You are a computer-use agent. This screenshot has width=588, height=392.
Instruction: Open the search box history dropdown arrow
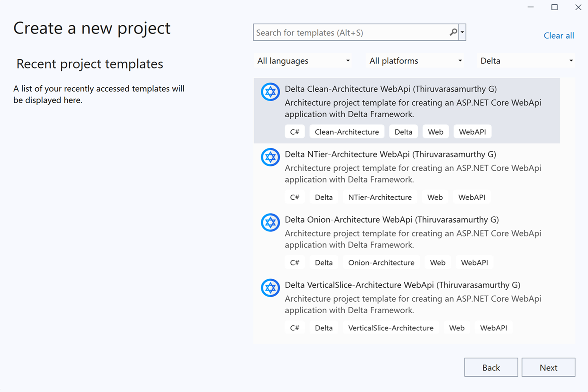[462, 32]
